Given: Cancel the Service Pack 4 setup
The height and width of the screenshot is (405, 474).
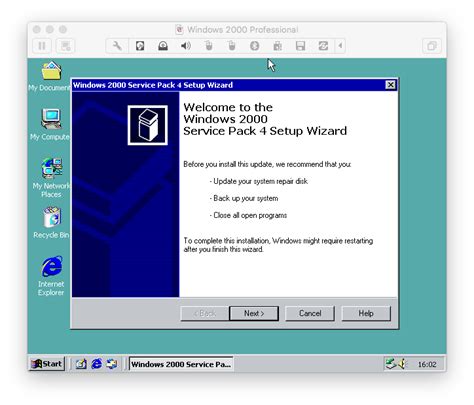Looking at the screenshot, I should coord(310,313).
